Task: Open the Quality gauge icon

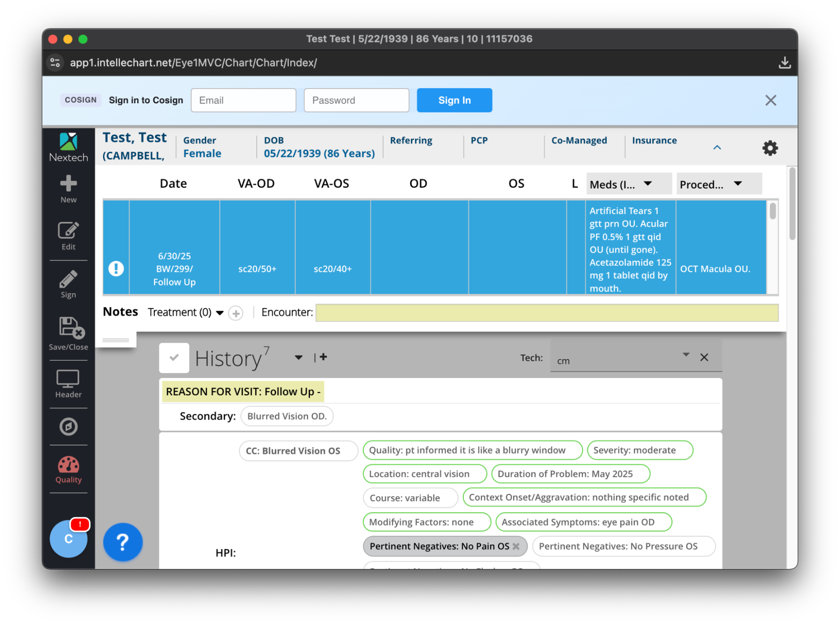Action: (x=68, y=465)
